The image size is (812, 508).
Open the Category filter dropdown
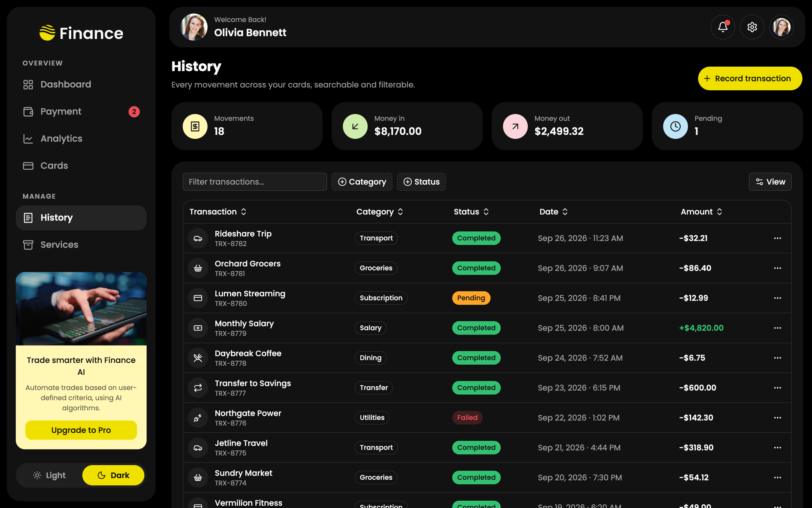(x=362, y=182)
